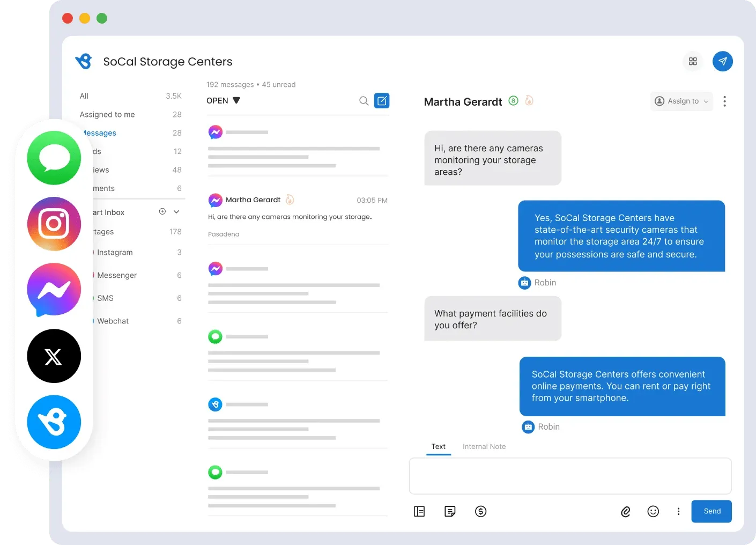Click the 'What payment facilities do you offer?' message
Image resolution: width=756 pixels, height=545 pixels.
coord(493,319)
